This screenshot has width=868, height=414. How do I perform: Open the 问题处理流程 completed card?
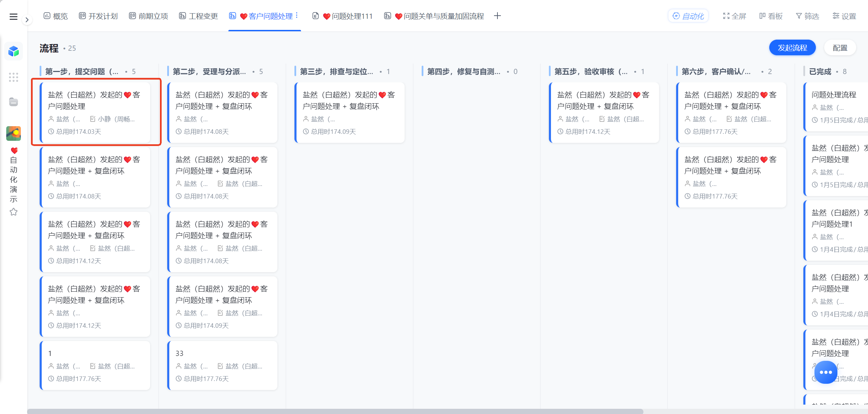click(836, 107)
